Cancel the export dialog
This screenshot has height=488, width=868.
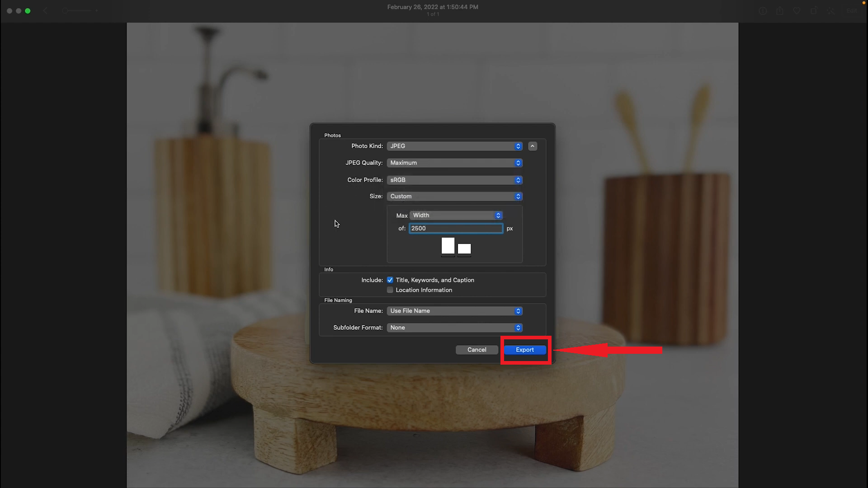pyautogui.click(x=476, y=349)
